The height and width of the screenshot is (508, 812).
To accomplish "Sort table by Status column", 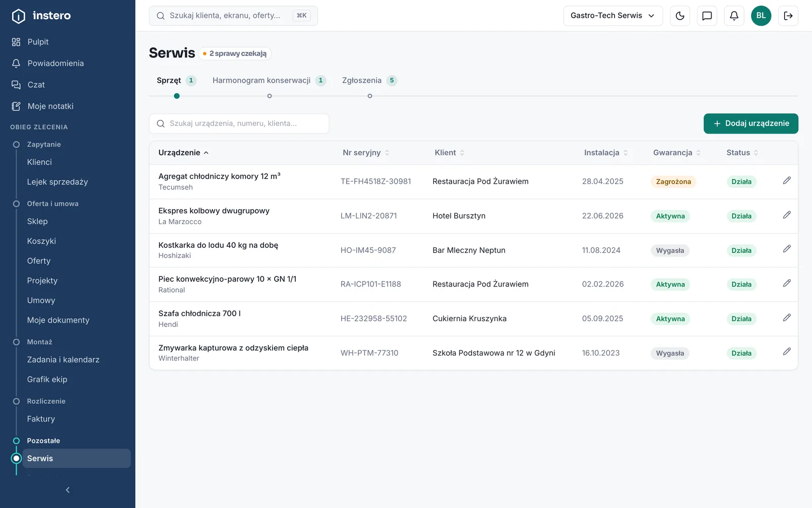I will (x=742, y=152).
